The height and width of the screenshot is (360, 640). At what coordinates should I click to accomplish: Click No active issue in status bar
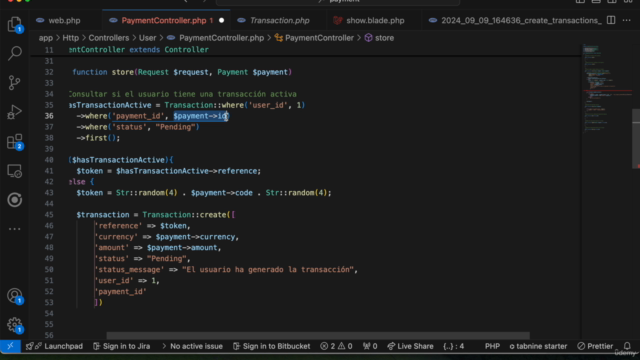[x=192, y=346]
